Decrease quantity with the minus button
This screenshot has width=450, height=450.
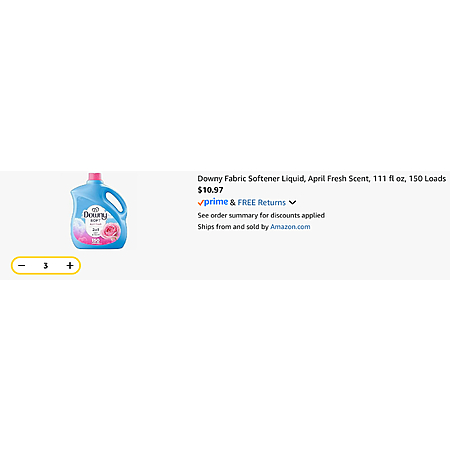pos(22,266)
